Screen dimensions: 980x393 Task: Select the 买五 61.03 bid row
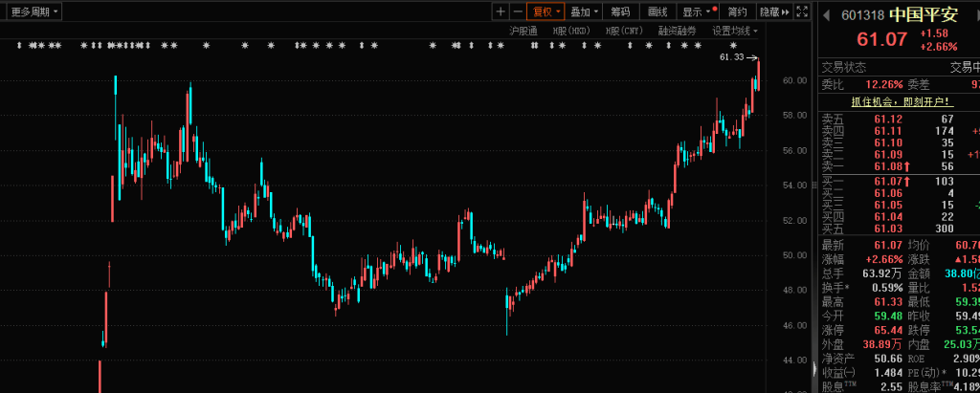pyautogui.click(x=899, y=229)
